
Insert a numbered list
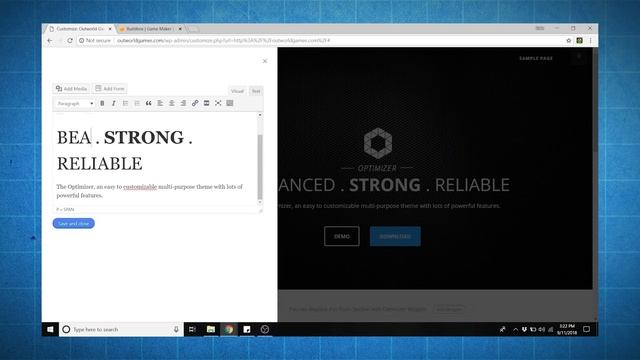click(137, 103)
